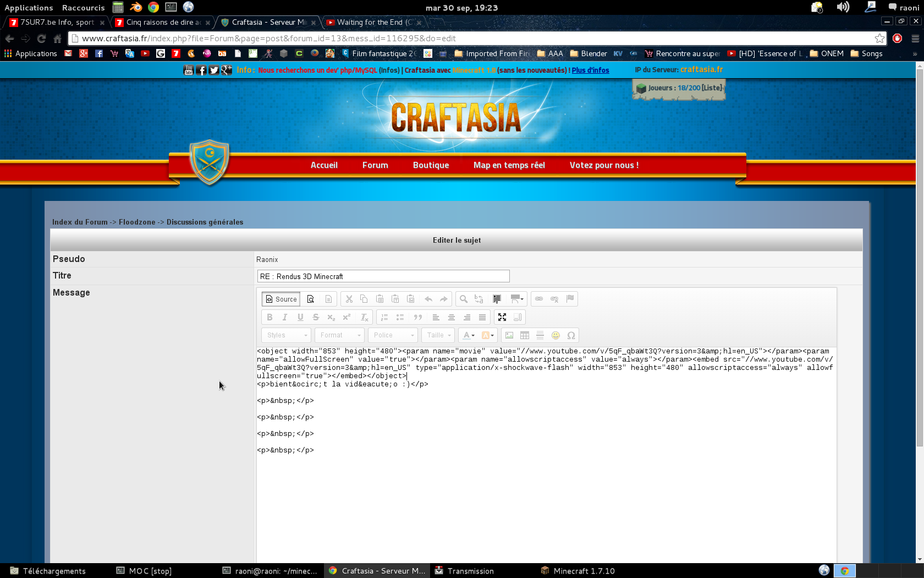Follow the Plus d'infos link
Screen dimensions: 924x578
tap(590, 70)
